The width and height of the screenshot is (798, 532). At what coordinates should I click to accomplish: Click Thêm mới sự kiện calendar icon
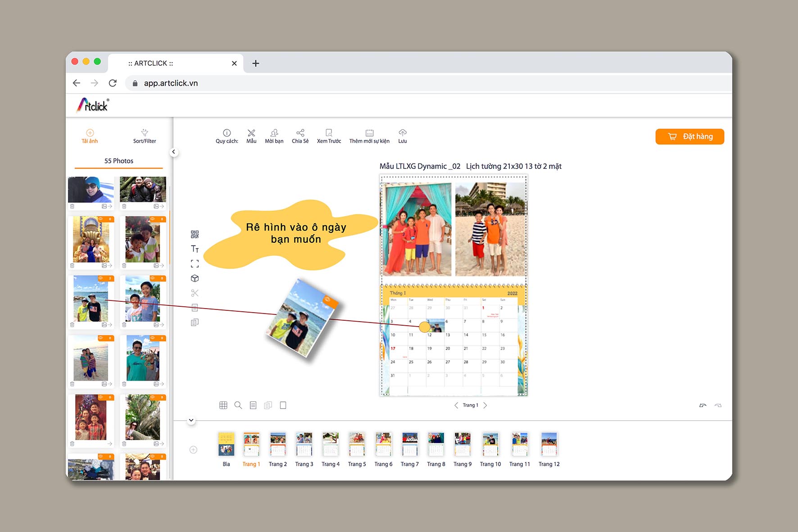pos(369,132)
